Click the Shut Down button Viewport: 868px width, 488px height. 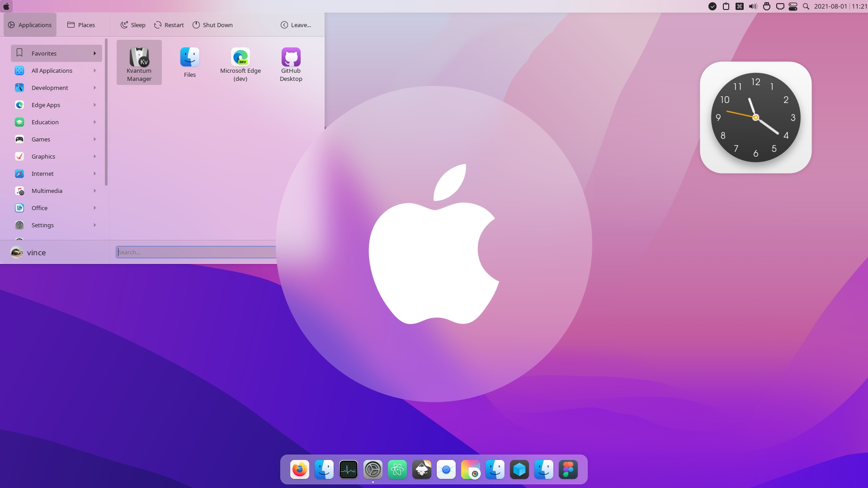[212, 25]
